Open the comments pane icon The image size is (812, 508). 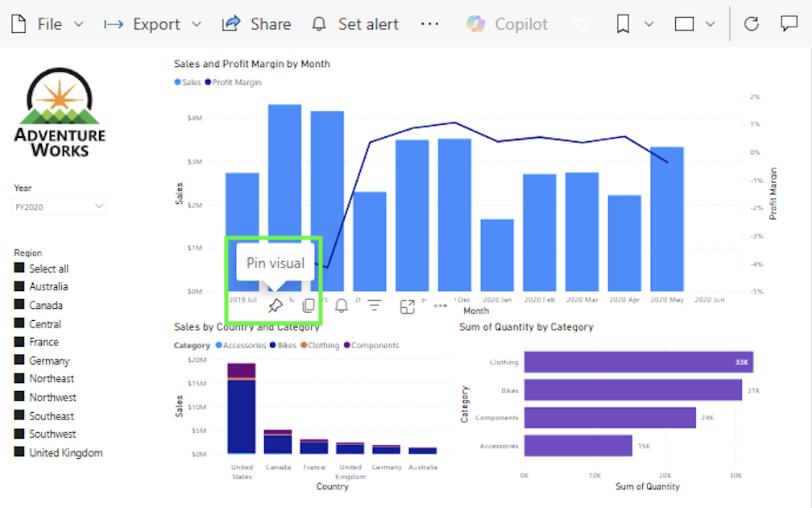[x=789, y=24]
